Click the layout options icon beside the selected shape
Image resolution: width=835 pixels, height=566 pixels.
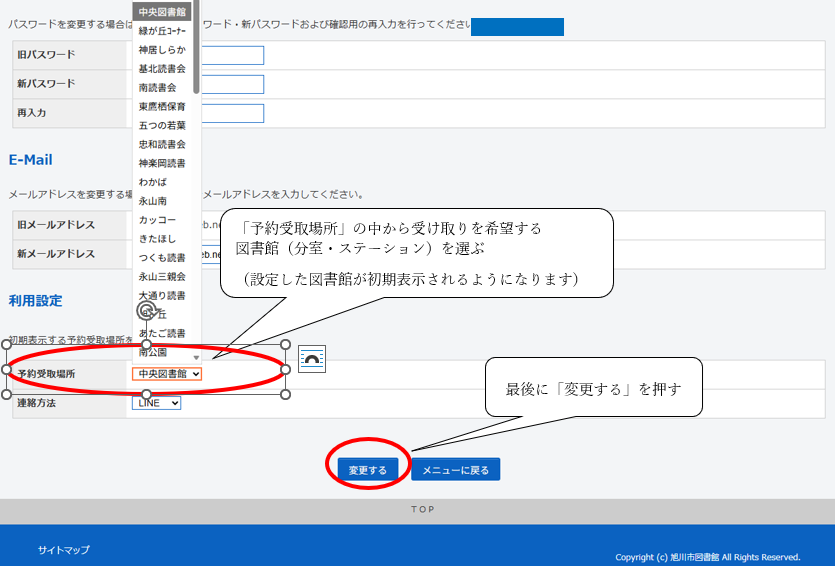(x=312, y=359)
